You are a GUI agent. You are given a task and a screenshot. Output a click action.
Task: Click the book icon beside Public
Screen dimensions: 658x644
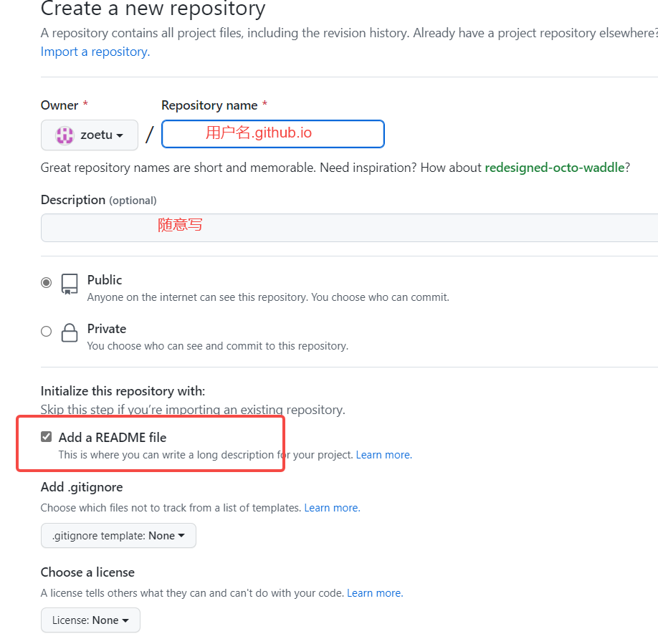click(x=69, y=284)
